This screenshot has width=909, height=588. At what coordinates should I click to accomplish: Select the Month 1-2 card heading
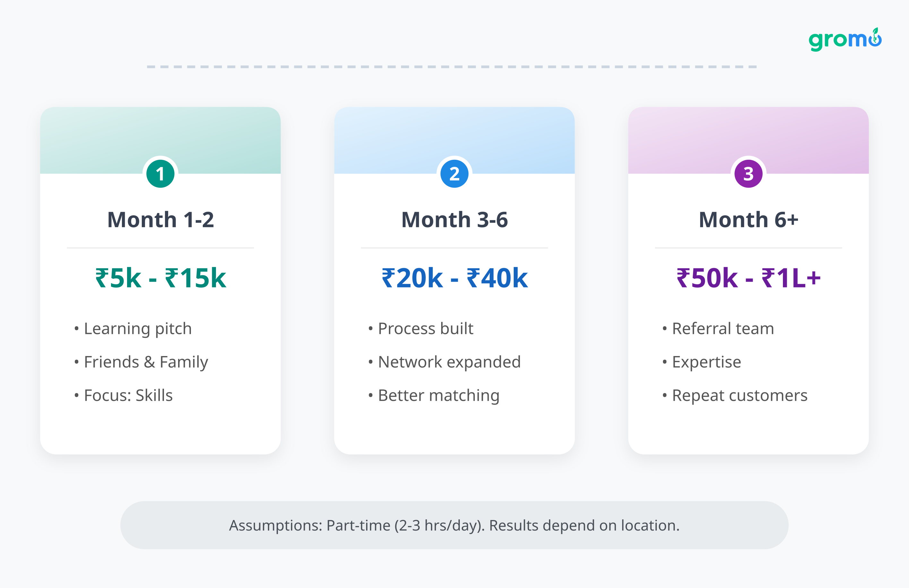(160, 219)
